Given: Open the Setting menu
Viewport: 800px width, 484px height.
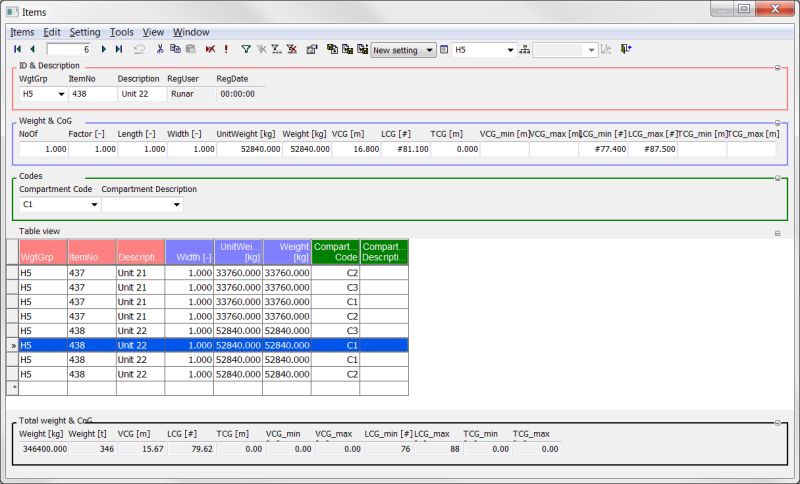Looking at the screenshot, I should click(85, 32).
